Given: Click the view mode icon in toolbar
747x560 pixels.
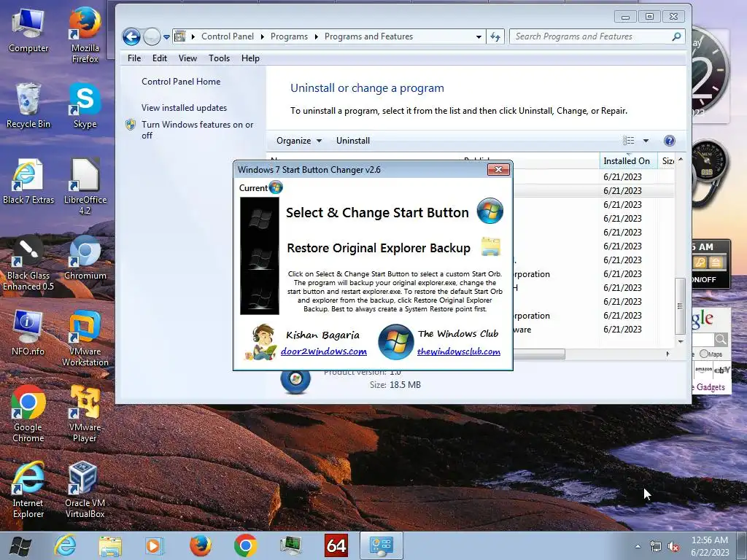Looking at the screenshot, I should (x=628, y=141).
